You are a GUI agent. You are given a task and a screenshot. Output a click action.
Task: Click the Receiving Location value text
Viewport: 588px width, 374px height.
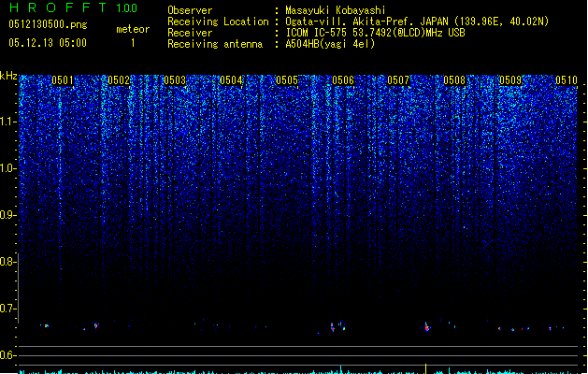coord(417,22)
